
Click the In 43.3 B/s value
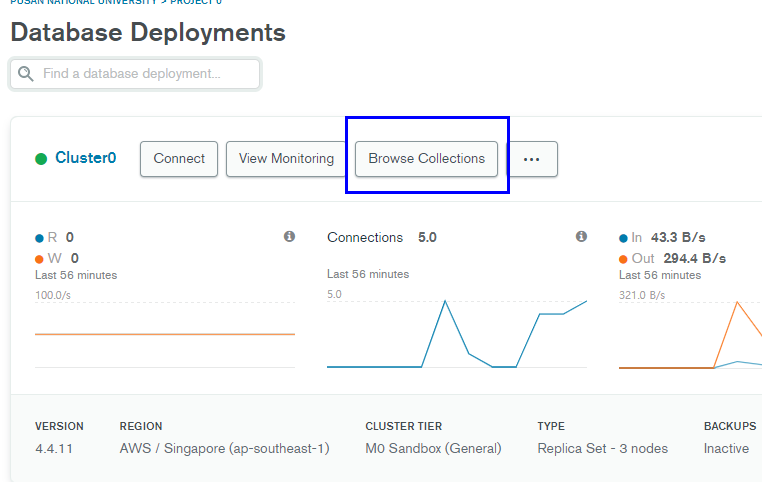678,238
